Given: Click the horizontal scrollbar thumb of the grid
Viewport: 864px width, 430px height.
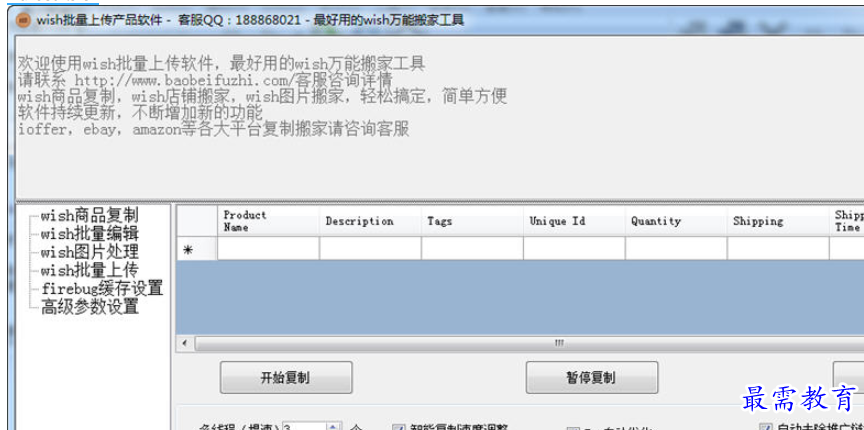Looking at the screenshot, I should pos(529,343).
